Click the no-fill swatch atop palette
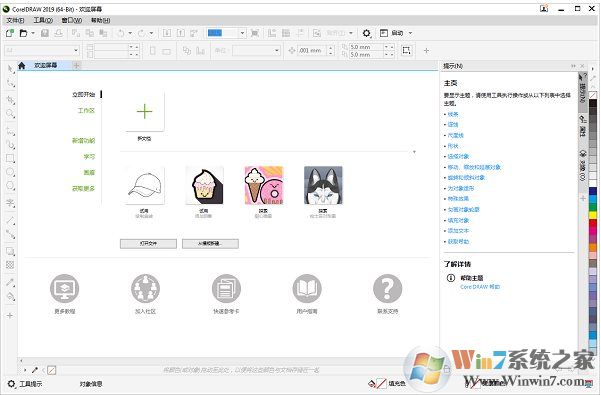 point(593,95)
